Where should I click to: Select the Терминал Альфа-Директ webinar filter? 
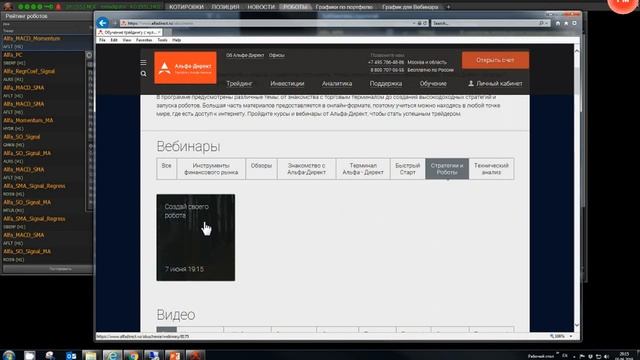click(363, 169)
